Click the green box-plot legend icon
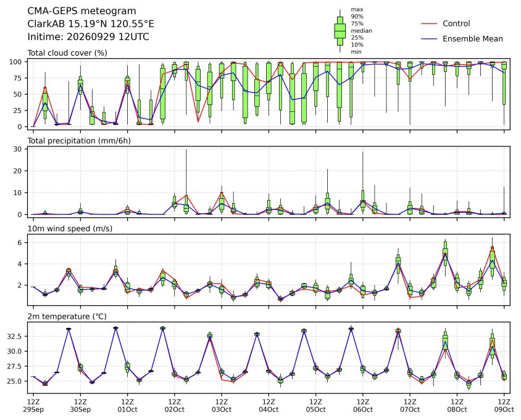The image size is (521, 420). point(340,31)
